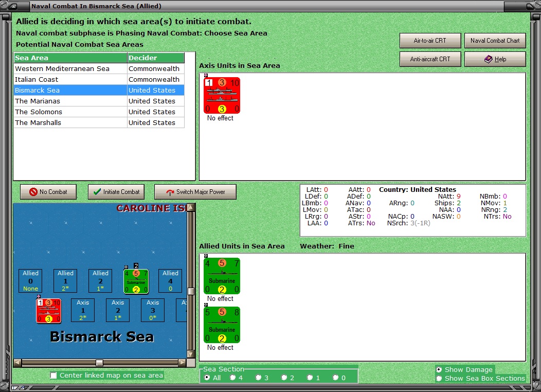Click the map's scroll up arrow
Viewport: 541px width, 392px height.
(191, 207)
